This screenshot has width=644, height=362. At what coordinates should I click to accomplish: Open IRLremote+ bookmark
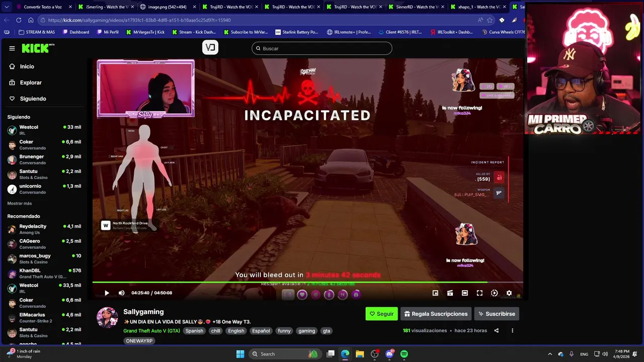coord(349,32)
